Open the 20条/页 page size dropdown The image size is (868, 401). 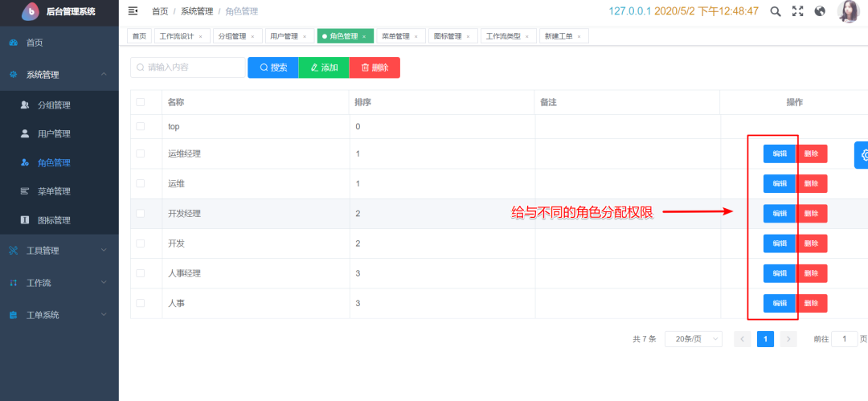click(x=693, y=339)
